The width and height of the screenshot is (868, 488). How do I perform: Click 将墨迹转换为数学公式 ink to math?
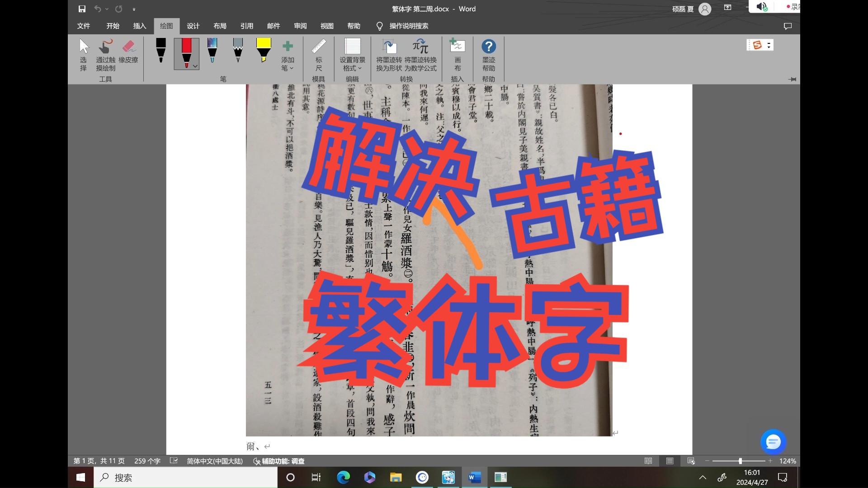click(x=420, y=55)
